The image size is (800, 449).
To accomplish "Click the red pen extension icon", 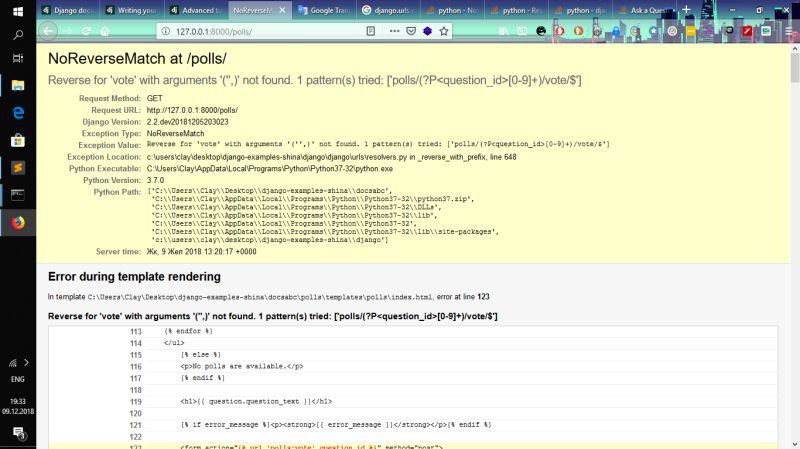I will click(747, 31).
